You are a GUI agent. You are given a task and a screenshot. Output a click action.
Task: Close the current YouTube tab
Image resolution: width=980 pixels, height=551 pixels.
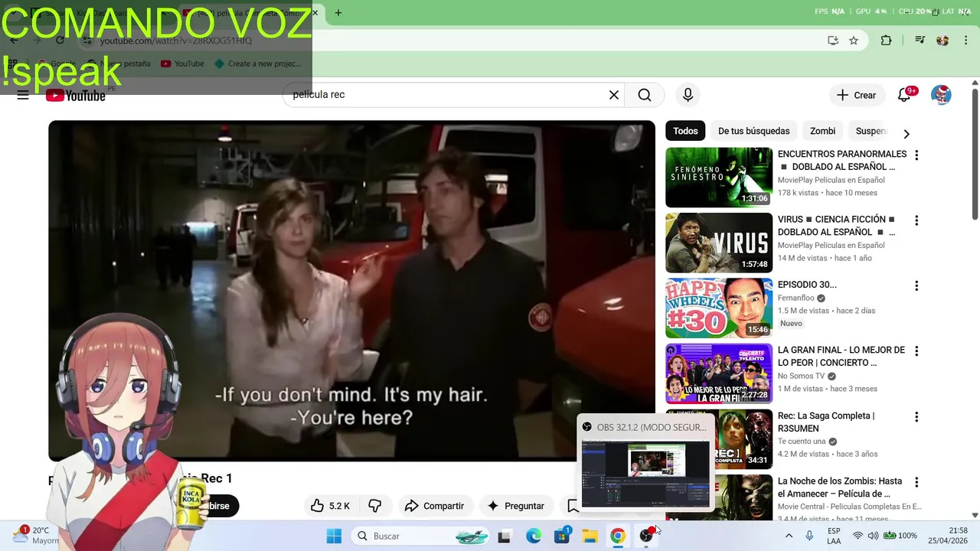(315, 12)
